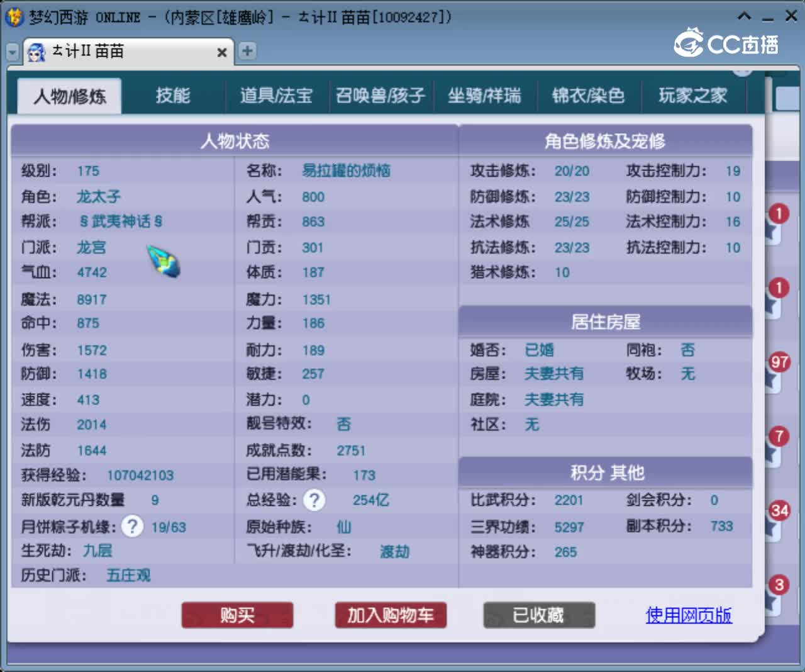The image size is (805, 672).
Task: Select the guild name §武夷神话§
Action: (121, 221)
